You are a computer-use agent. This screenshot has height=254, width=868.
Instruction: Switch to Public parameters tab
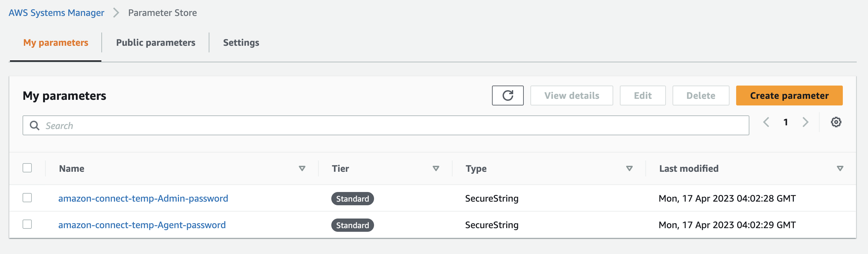tap(156, 43)
